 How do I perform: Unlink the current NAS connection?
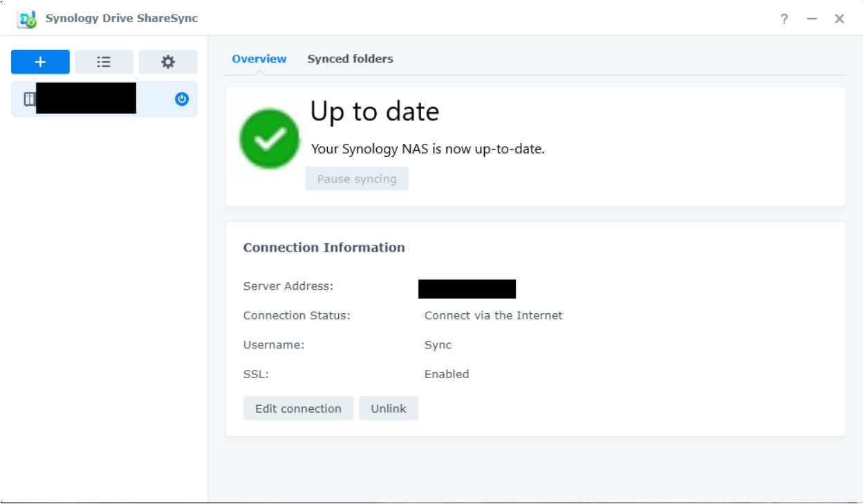(x=389, y=408)
